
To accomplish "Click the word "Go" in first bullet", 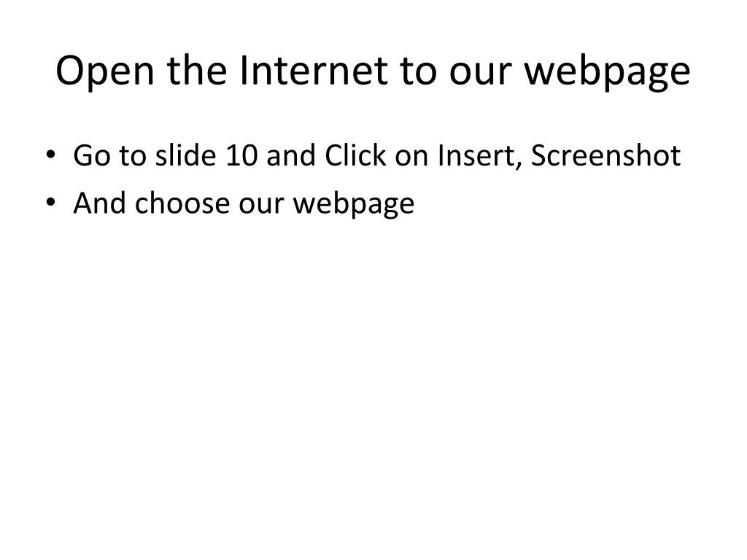I will (91, 155).
